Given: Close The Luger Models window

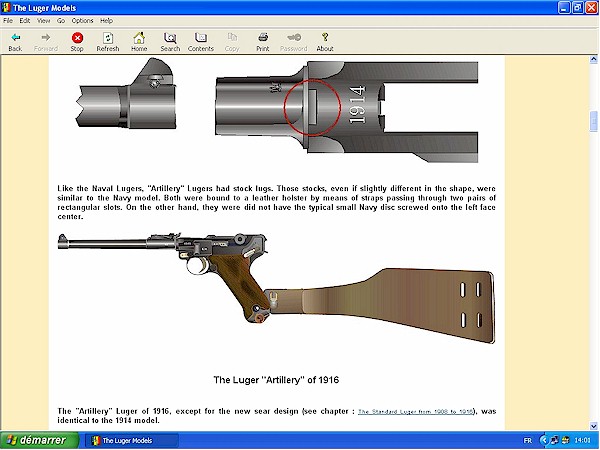Looking at the screenshot, I should tap(591, 7).
